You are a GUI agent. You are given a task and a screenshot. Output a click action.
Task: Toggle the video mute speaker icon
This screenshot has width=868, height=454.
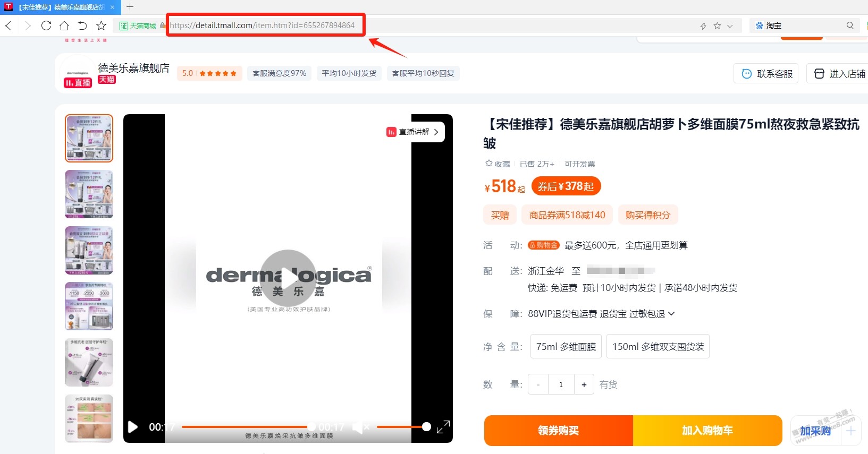[x=360, y=427]
